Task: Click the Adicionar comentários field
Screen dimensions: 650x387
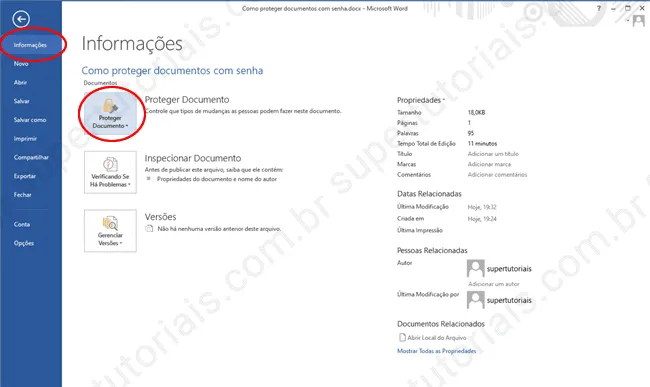Action: [497, 174]
